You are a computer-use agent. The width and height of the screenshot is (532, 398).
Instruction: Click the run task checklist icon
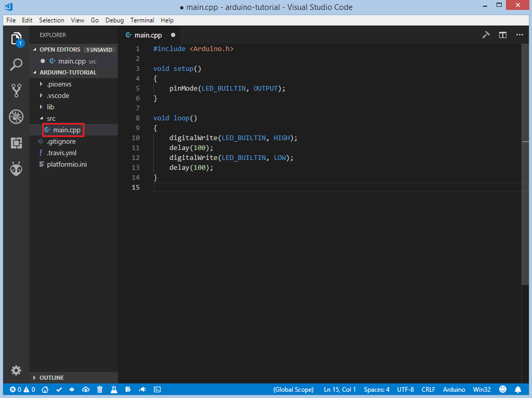(128, 390)
